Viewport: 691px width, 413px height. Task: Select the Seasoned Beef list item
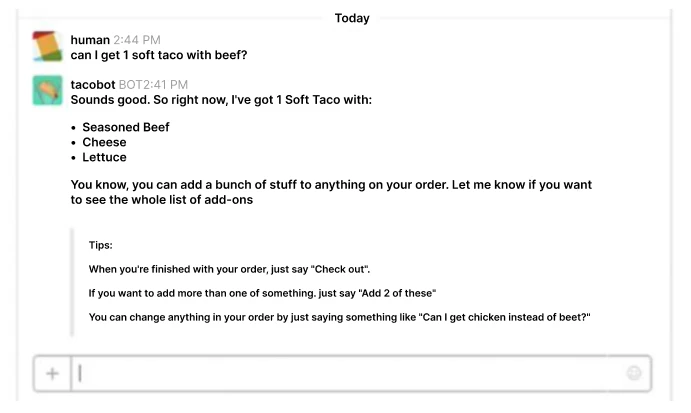point(126,127)
